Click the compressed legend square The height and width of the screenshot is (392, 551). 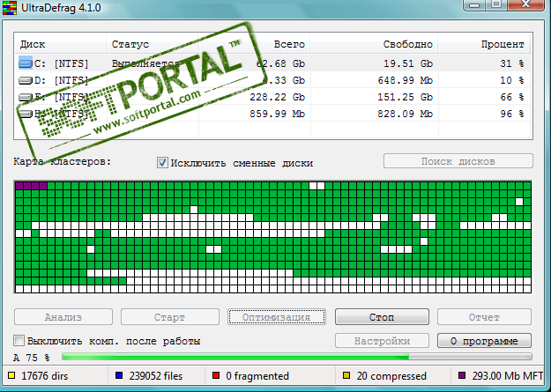point(346,375)
